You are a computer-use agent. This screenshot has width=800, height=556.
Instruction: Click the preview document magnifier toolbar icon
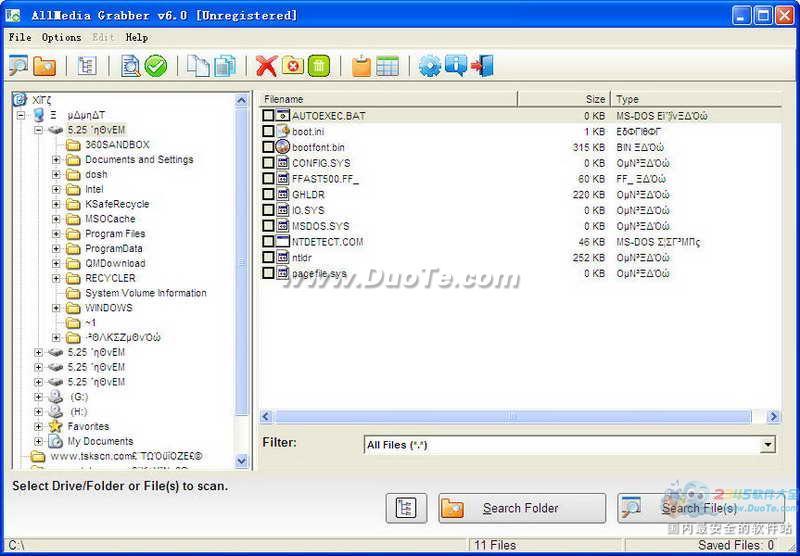click(130, 66)
